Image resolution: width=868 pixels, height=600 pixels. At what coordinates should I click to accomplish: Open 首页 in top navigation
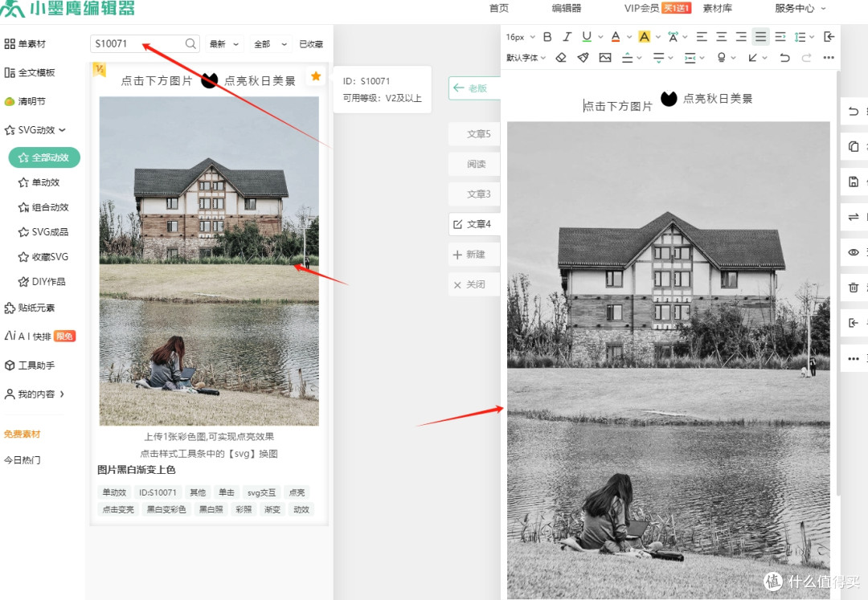(499, 8)
